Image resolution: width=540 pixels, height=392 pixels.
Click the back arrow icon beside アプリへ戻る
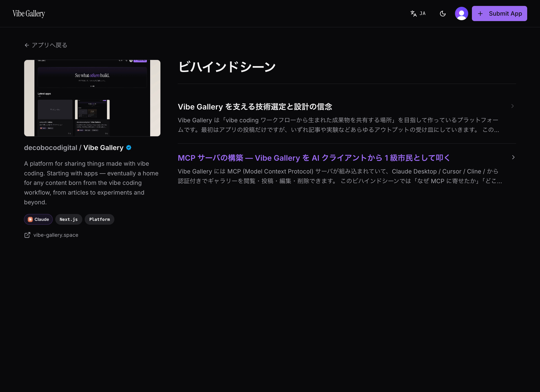point(27,45)
